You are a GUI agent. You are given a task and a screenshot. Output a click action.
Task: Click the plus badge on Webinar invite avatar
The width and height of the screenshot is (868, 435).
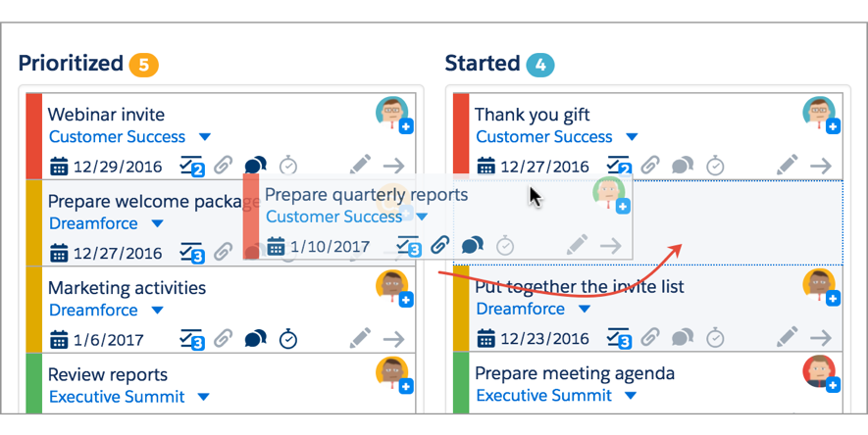pos(406,126)
